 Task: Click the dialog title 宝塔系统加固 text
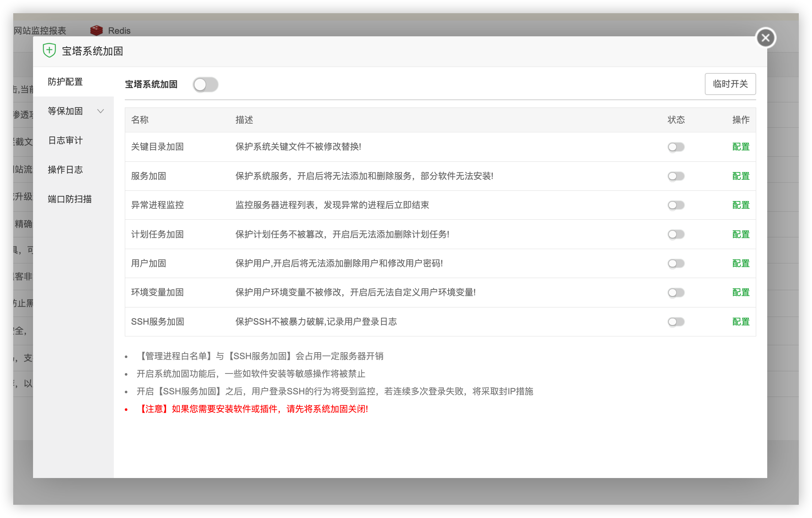click(93, 51)
